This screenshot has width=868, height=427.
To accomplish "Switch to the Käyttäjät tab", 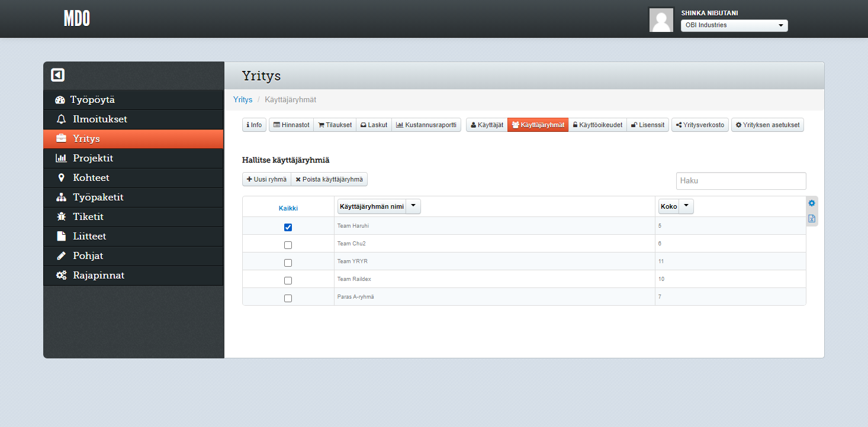I will coord(487,125).
